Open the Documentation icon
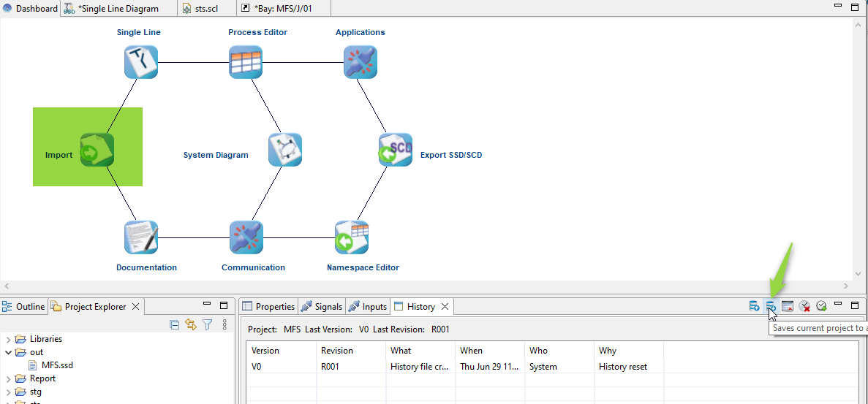The image size is (868, 404). pos(140,237)
